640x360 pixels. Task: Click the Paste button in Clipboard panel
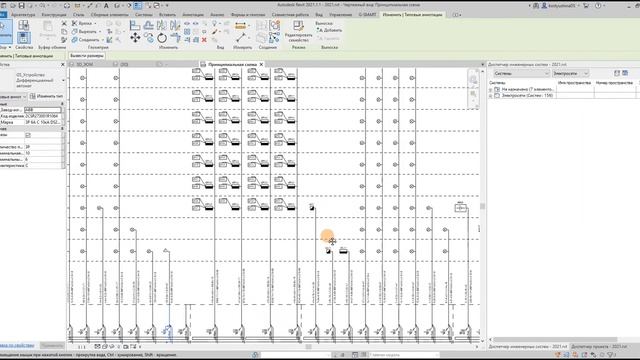point(48,30)
